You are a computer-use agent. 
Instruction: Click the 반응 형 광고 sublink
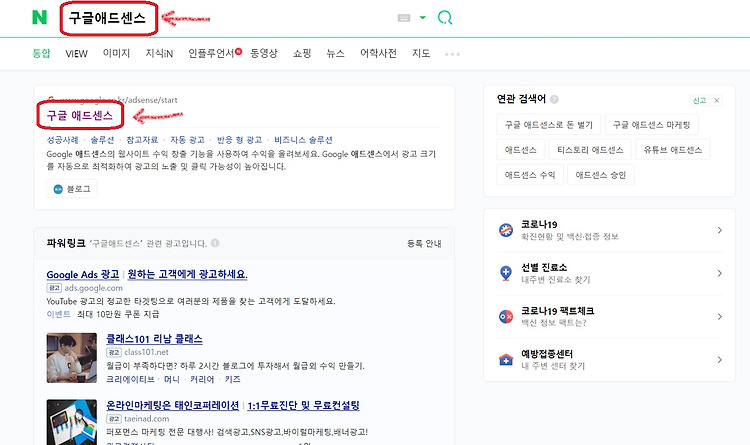tap(239, 140)
